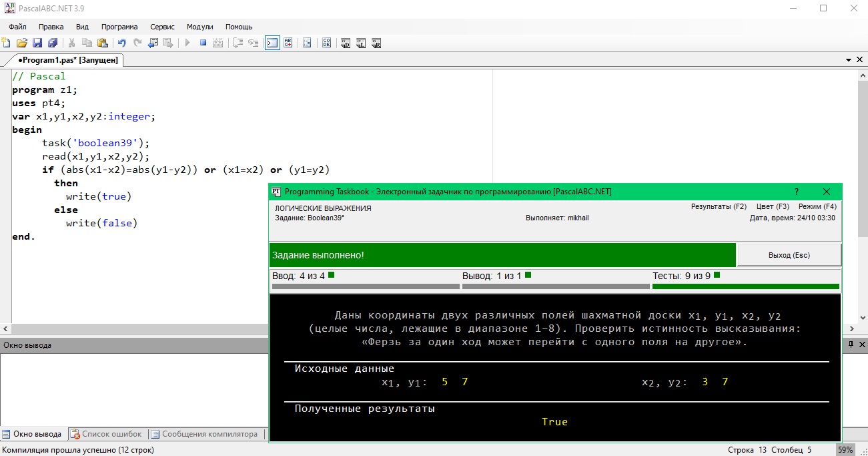
Task: Click the Save All toolbar icon
Action: pyautogui.click(x=52, y=43)
